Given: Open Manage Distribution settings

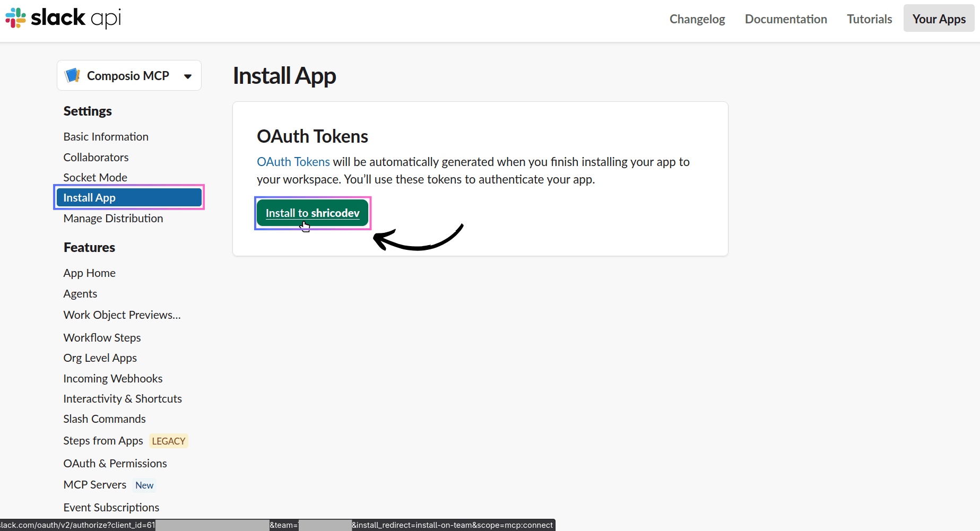Looking at the screenshot, I should pos(113,219).
